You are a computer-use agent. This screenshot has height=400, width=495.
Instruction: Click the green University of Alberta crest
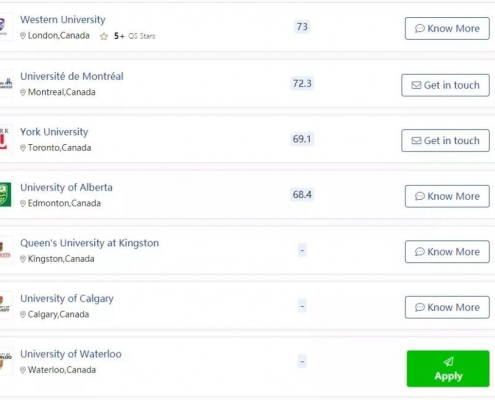[6, 194]
